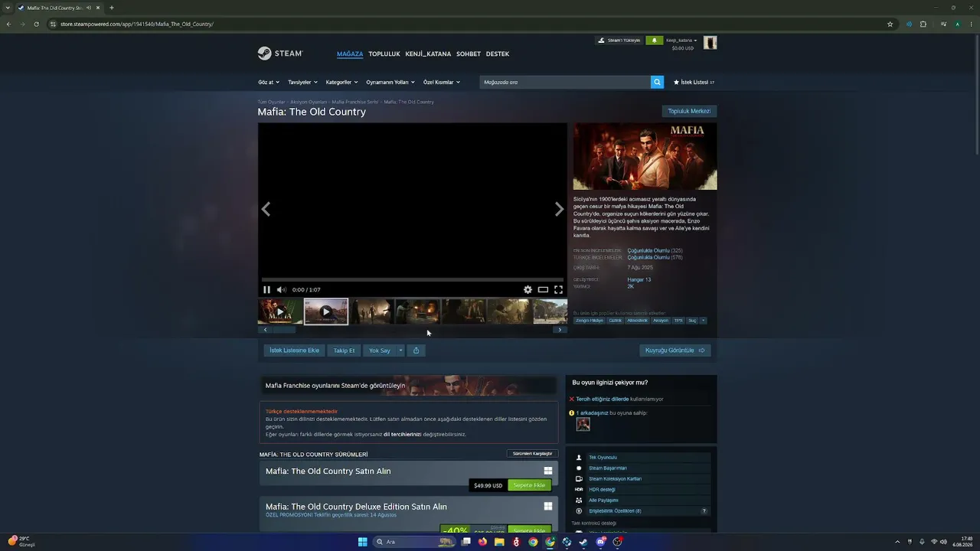
Task: Click the store search input field
Action: pos(565,82)
